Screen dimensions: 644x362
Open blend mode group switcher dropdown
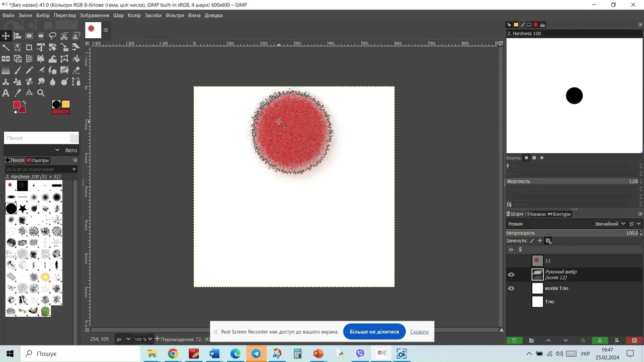(635, 224)
